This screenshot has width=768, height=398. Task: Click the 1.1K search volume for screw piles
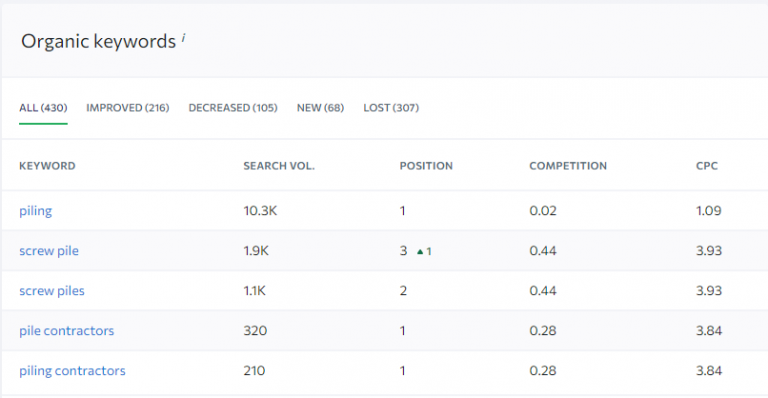click(x=255, y=291)
